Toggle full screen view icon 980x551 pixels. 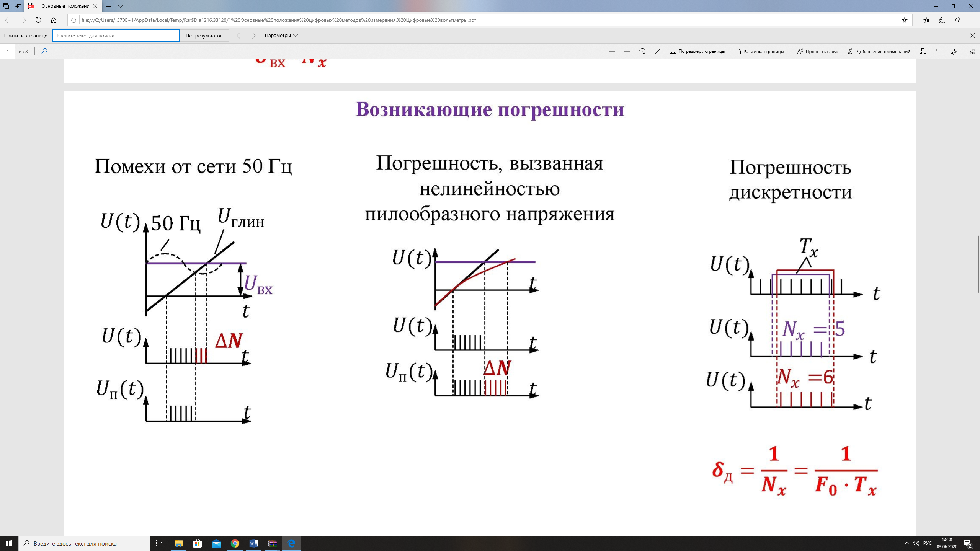coord(658,51)
